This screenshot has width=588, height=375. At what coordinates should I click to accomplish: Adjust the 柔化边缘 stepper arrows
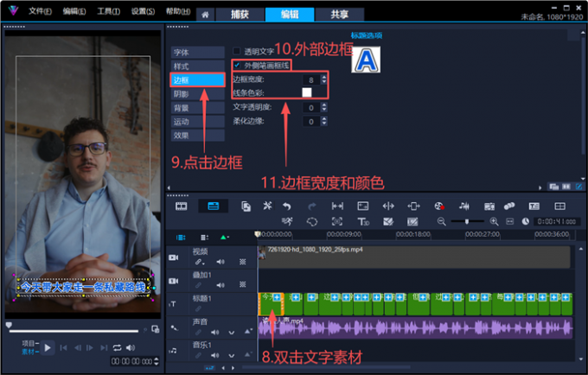pyautogui.click(x=324, y=121)
